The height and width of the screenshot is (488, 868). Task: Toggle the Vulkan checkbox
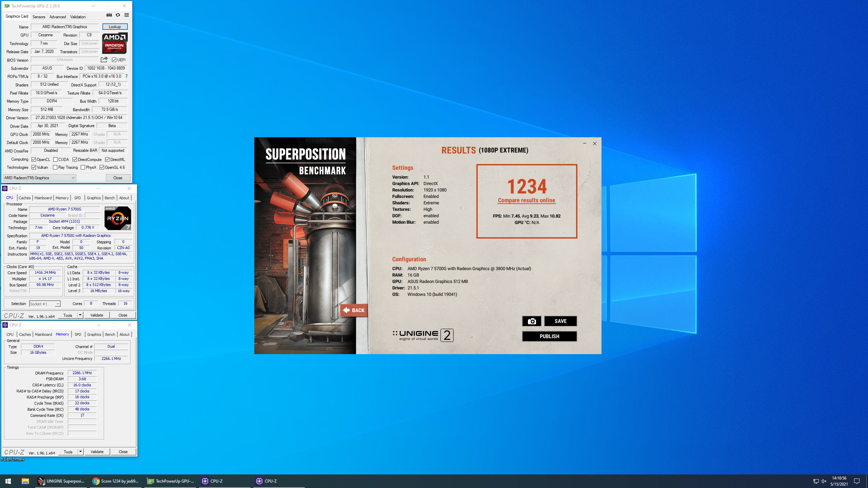point(34,167)
